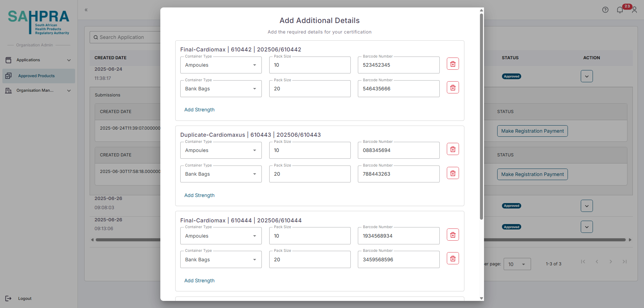Screen dimensions: 644x308
Task: Open Container Type dropdown showing Ampoules for 610442
Action: tap(221, 65)
